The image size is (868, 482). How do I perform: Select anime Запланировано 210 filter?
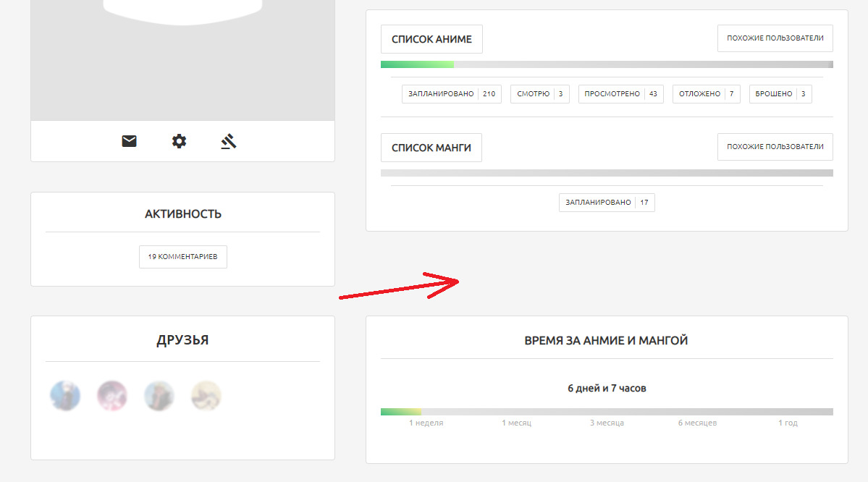tap(452, 94)
